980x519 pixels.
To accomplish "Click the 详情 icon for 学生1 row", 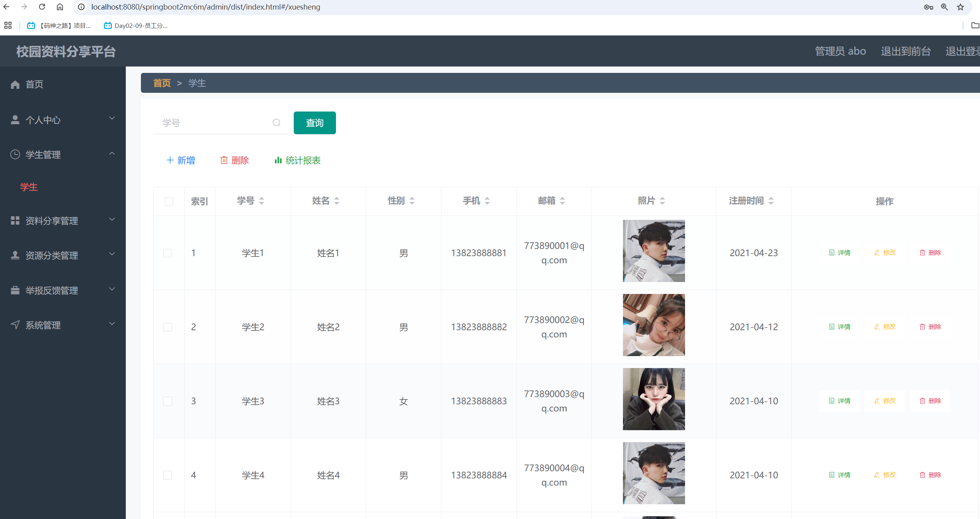I will tap(832, 253).
